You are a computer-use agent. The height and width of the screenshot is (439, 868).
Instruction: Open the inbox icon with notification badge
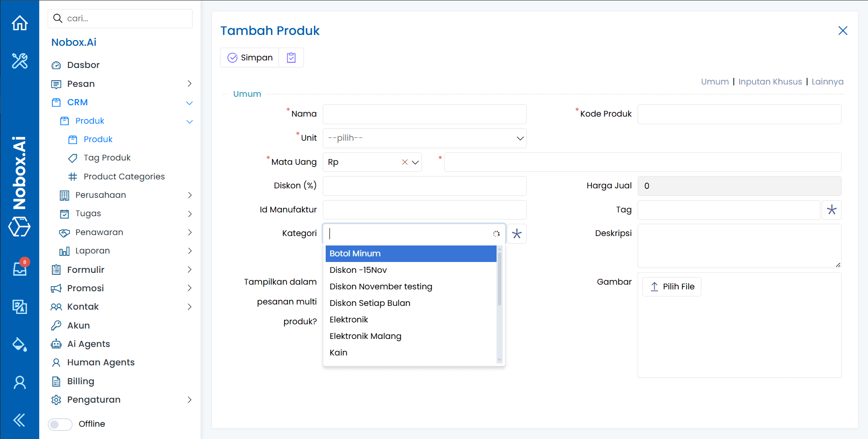tap(20, 269)
